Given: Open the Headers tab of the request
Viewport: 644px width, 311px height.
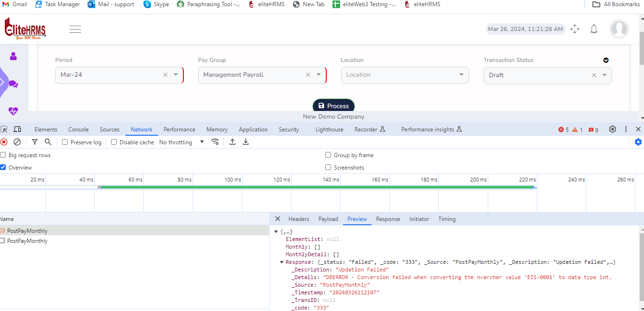Looking at the screenshot, I should [299, 219].
